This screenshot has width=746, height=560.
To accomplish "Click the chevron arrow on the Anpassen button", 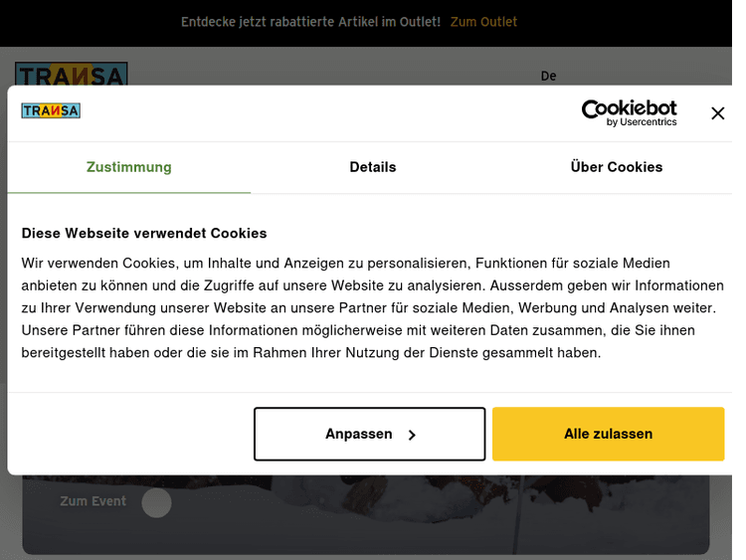I will 412,435.
